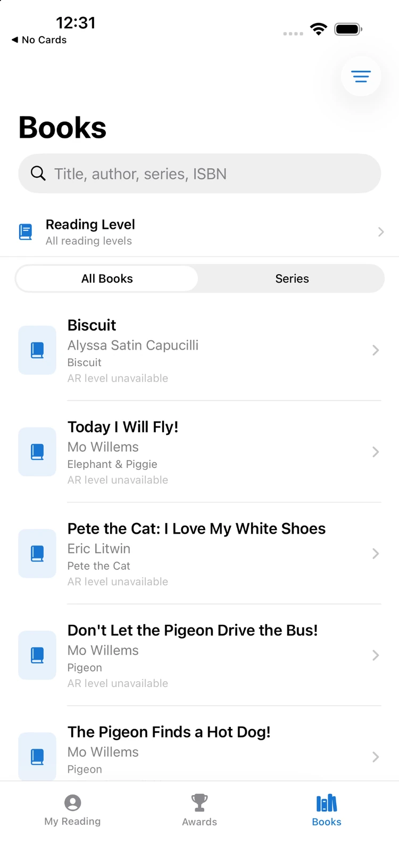Expand Reading Level chevron
Image resolution: width=399 pixels, height=868 pixels.
[381, 232]
